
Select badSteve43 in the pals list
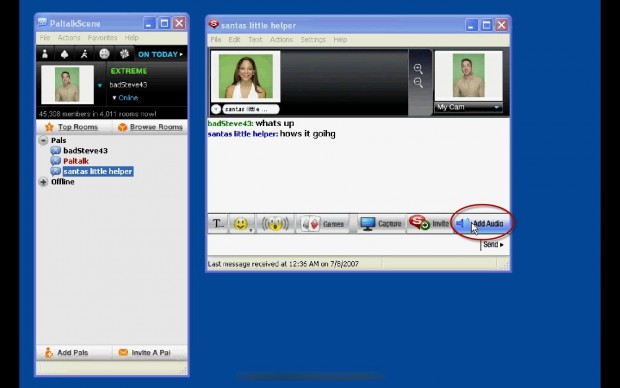coord(85,151)
